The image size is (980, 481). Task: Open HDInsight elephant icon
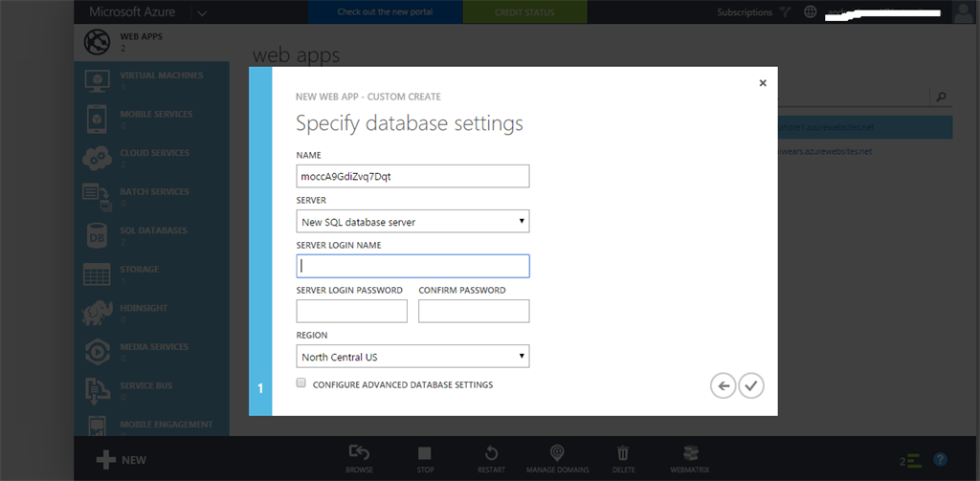tap(97, 314)
